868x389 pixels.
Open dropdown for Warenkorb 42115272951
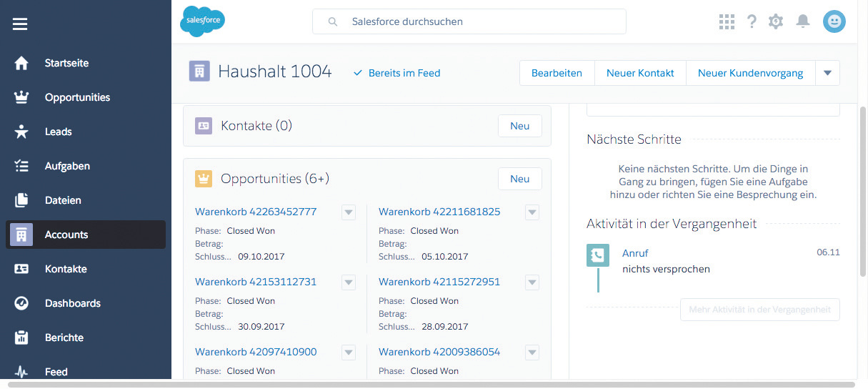(532, 282)
